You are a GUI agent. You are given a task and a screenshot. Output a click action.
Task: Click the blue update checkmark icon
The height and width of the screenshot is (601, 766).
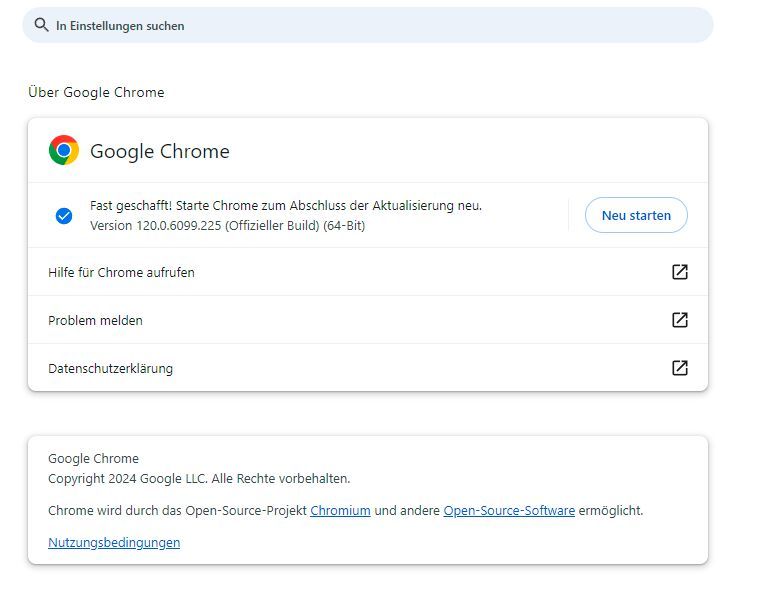64,215
